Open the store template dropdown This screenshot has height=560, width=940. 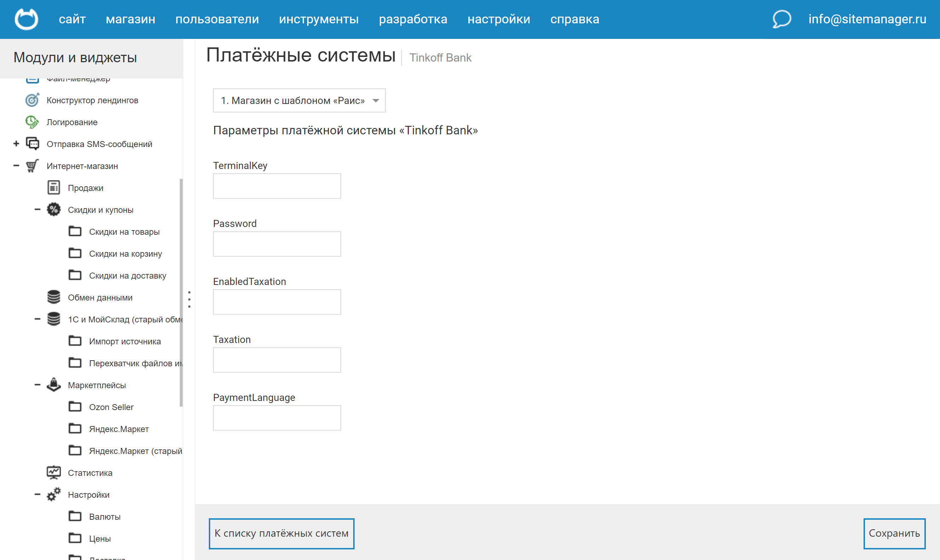[299, 100]
